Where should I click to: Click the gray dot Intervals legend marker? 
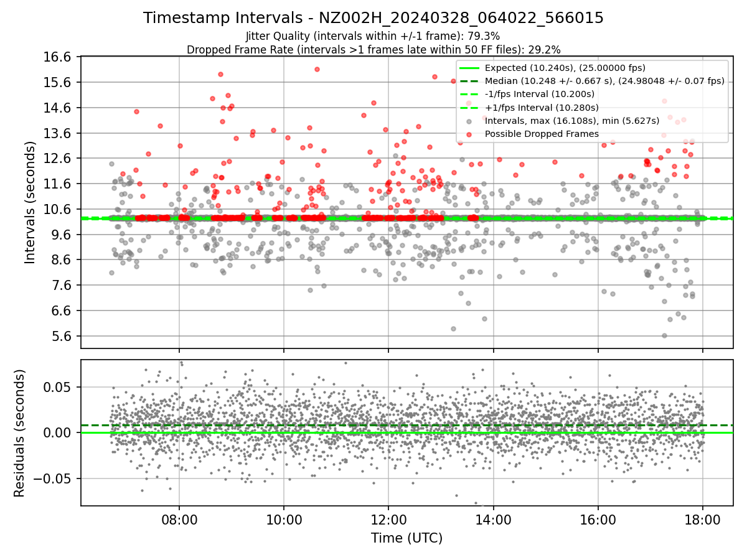coord(469,121)
